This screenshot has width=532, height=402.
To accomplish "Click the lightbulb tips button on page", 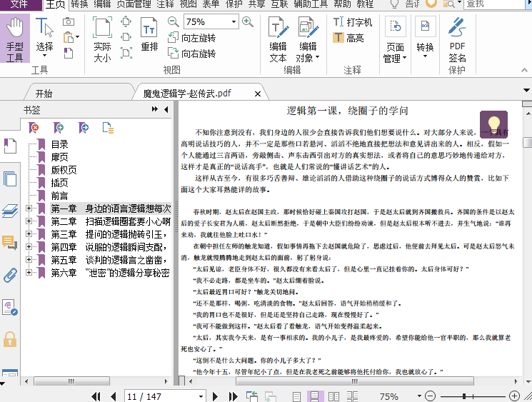I will pyautogui.click(x=493, y=124).
